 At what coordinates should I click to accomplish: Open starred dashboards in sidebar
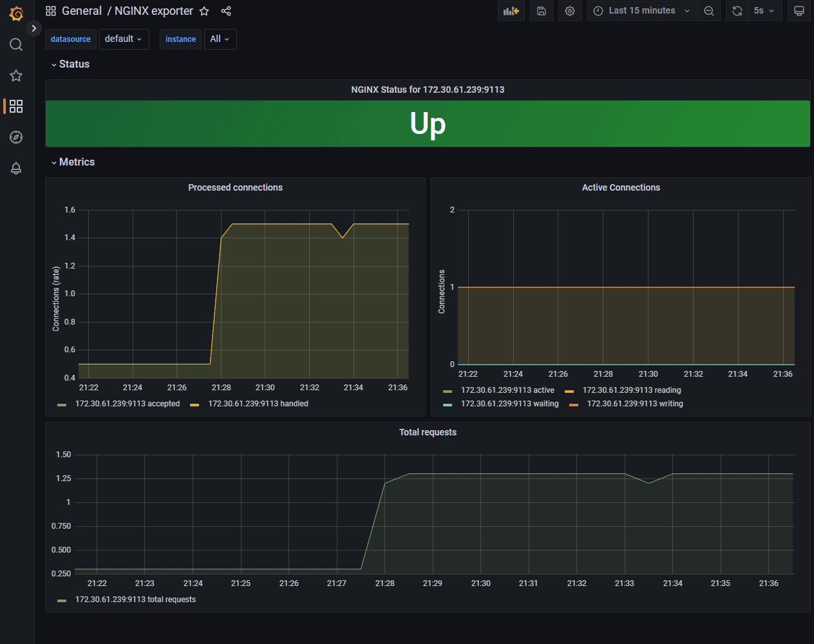[x=16, y=75]
